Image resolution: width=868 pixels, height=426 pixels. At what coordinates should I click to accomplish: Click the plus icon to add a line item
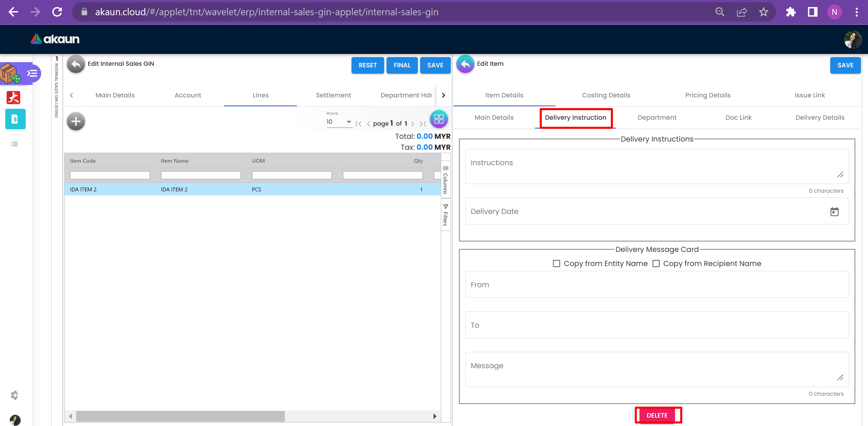click(x=76, y=122)
